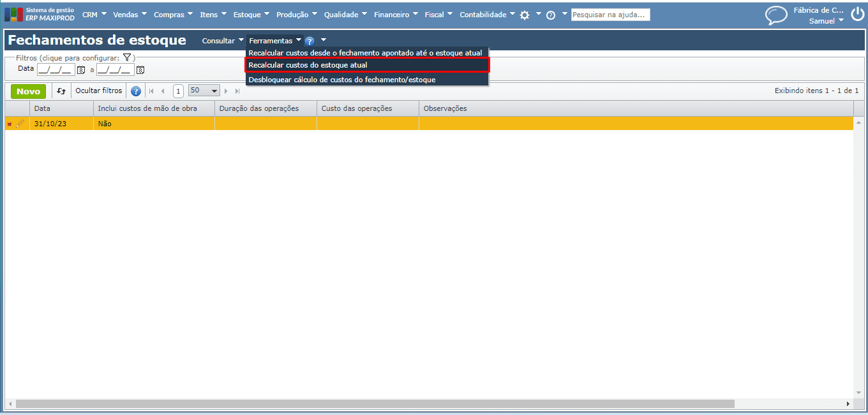Expand the Estoque menu
Viewport: 868px width, 415px height.
click(251, 15)
